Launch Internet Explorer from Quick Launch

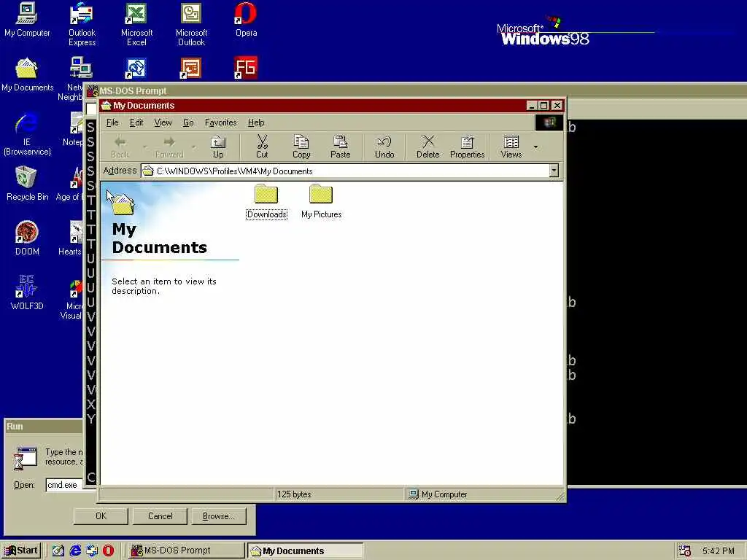coord(75,551)
